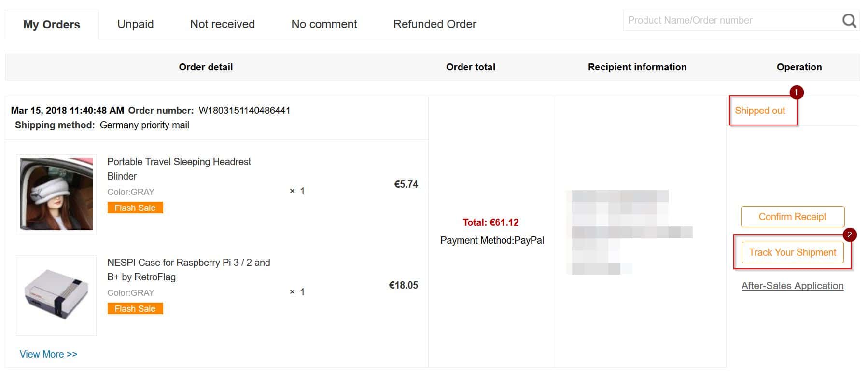Click the Track Your Shipment button
Image resolution: width=868 pixels, height=374 pixels.
793,252
